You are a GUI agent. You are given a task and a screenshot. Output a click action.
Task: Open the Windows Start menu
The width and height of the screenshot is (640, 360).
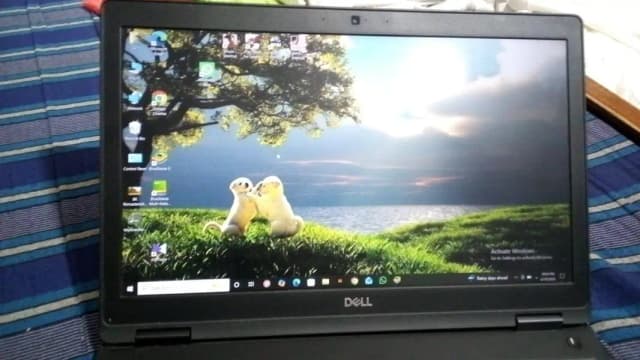click(130, 289)
